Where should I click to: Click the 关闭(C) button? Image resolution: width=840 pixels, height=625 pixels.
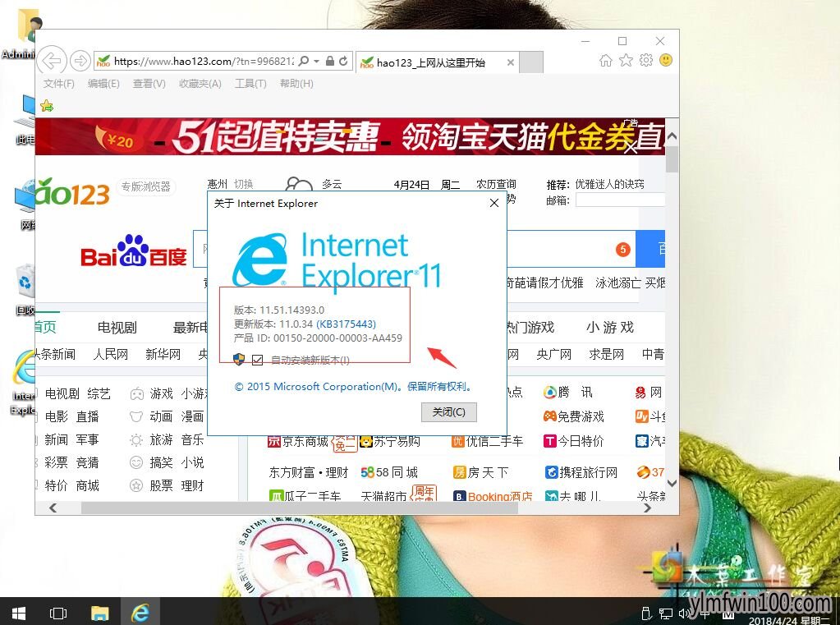point(449,411)
